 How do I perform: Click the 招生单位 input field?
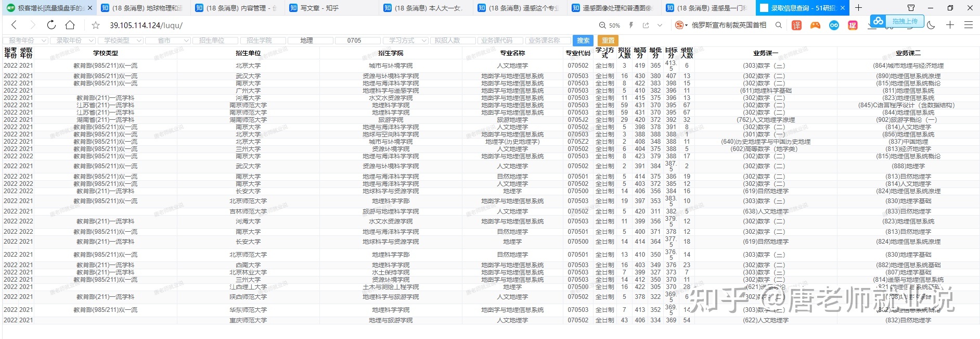click(215, 41)
